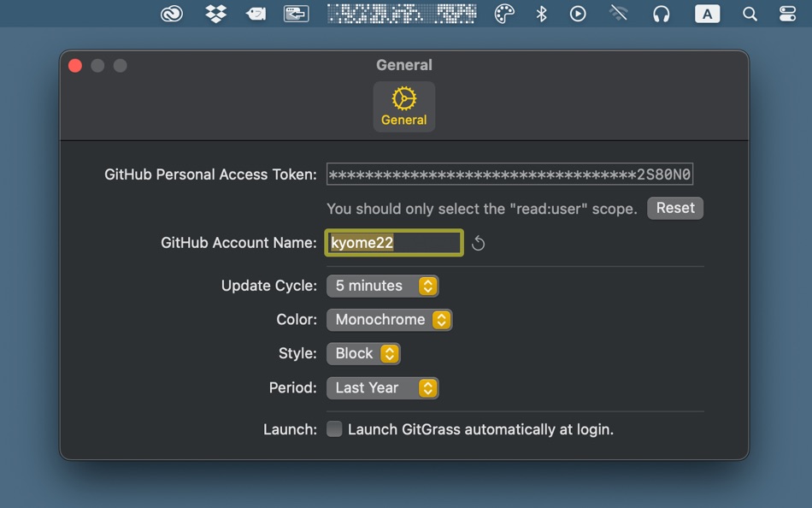
Task: Click the paint palette menu bar icon
Action: pyautogui.click(x=504, y=14)
